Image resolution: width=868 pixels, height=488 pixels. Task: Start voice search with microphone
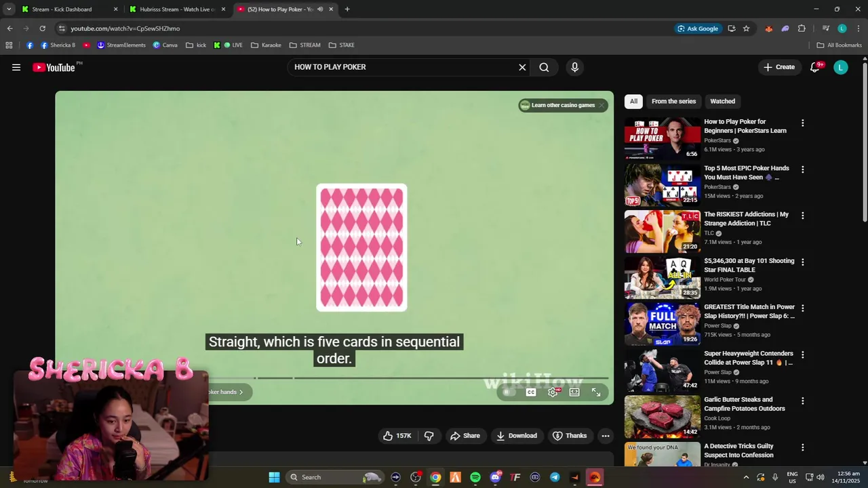click(574, 67)
